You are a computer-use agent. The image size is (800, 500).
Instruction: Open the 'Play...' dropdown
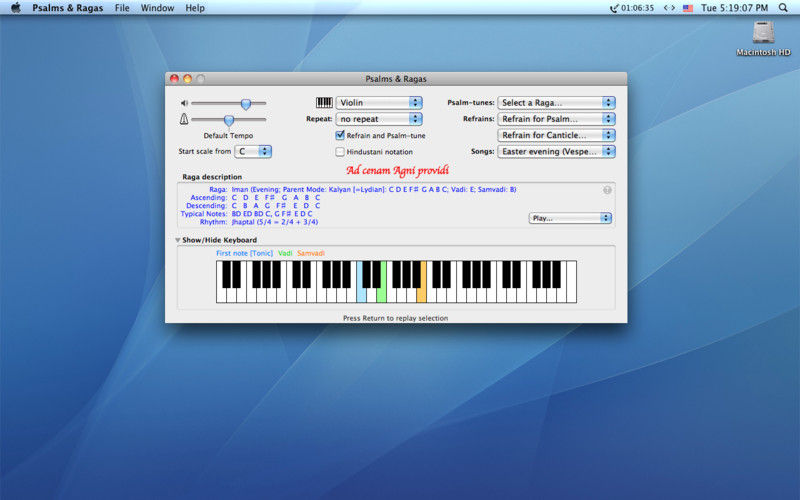point(570,218)
